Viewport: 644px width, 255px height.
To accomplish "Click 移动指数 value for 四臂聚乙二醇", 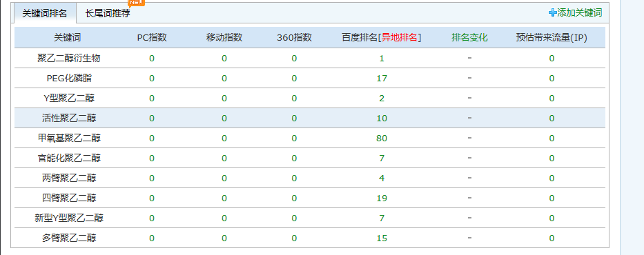I will 224,198.
